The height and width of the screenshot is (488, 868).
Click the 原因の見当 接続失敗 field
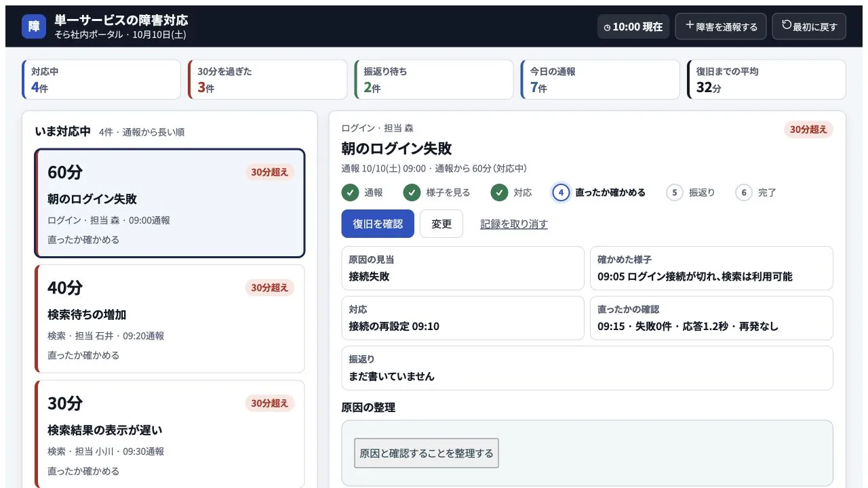point(462,268)
